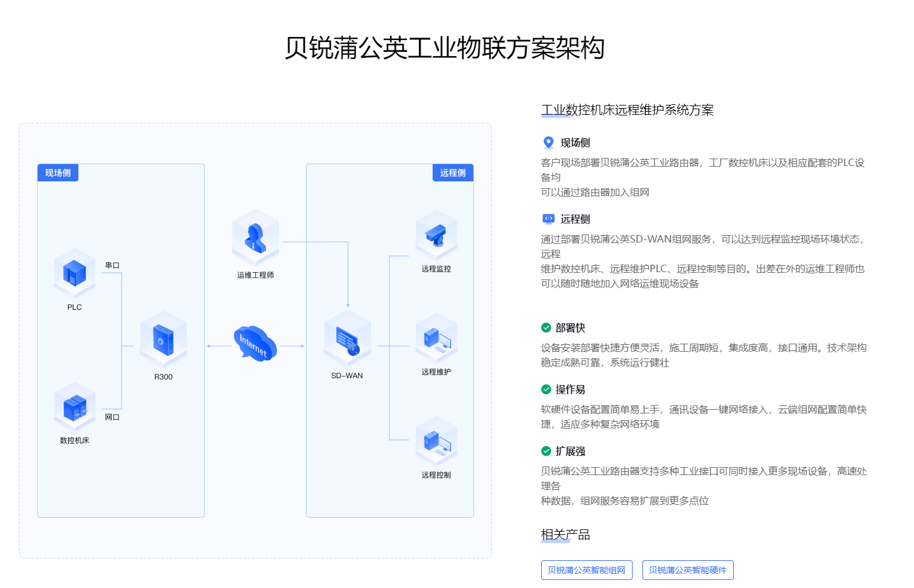
Task: Click the 数控机床 machine icon
Action: [x=75, y=406]
